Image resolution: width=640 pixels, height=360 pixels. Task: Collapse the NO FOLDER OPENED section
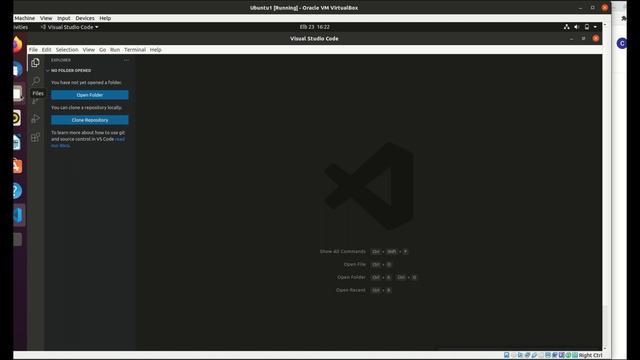(69, 71)
